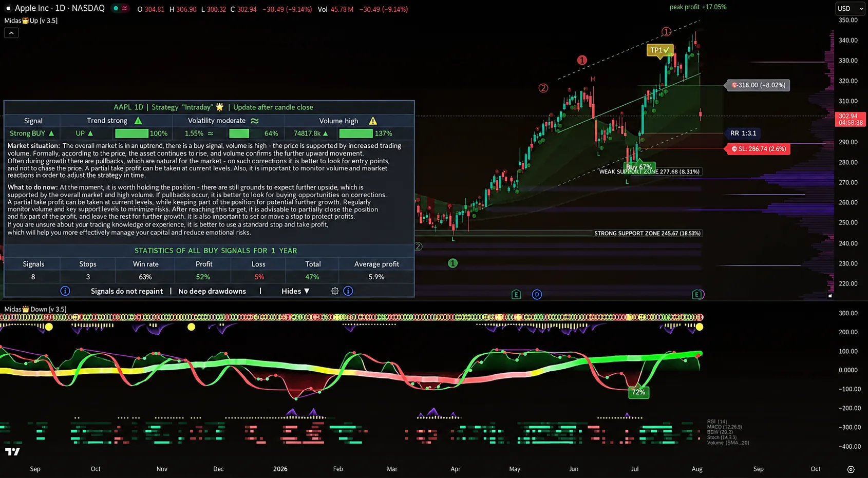Click the Apple Inc symbol title
The image size is (868, 478).
55,8
